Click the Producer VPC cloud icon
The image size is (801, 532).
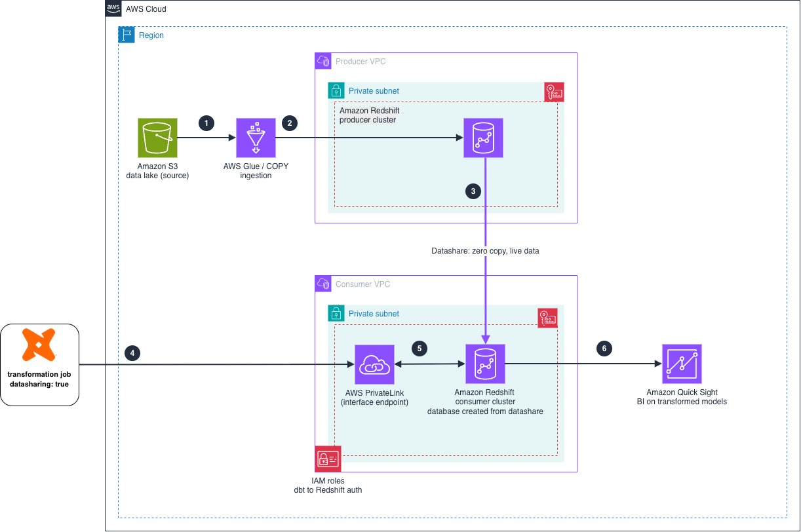[323, 61]
